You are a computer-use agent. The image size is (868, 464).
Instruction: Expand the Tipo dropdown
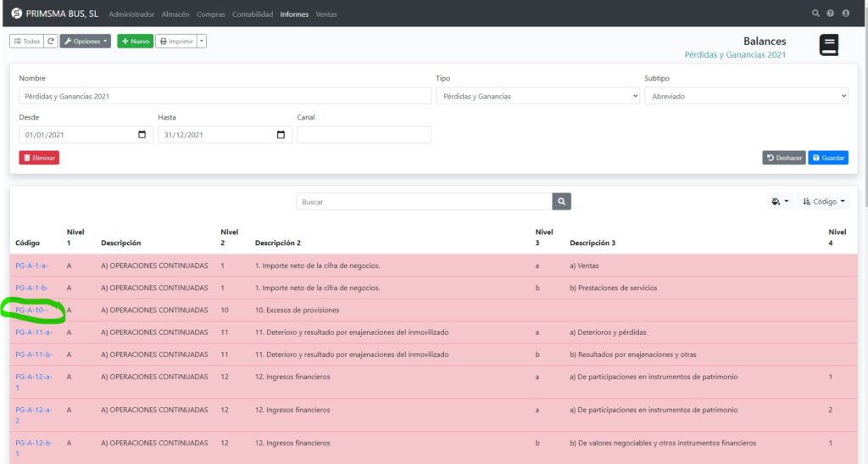coord(537,97)
